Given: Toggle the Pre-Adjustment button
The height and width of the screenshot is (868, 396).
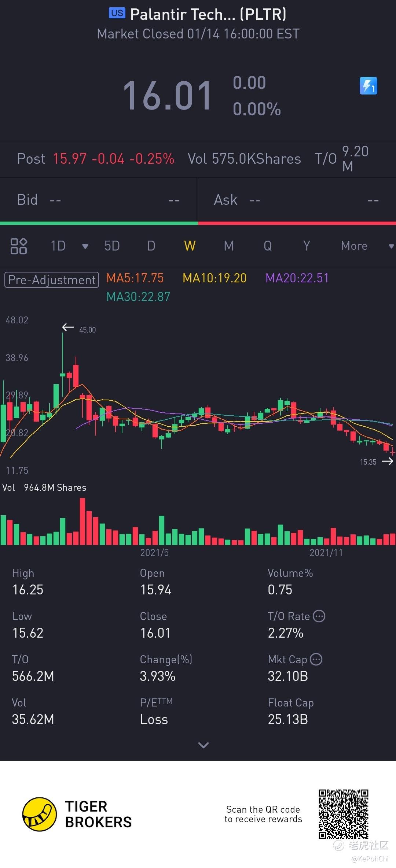Looking at the screenshot, I should 52,280.
